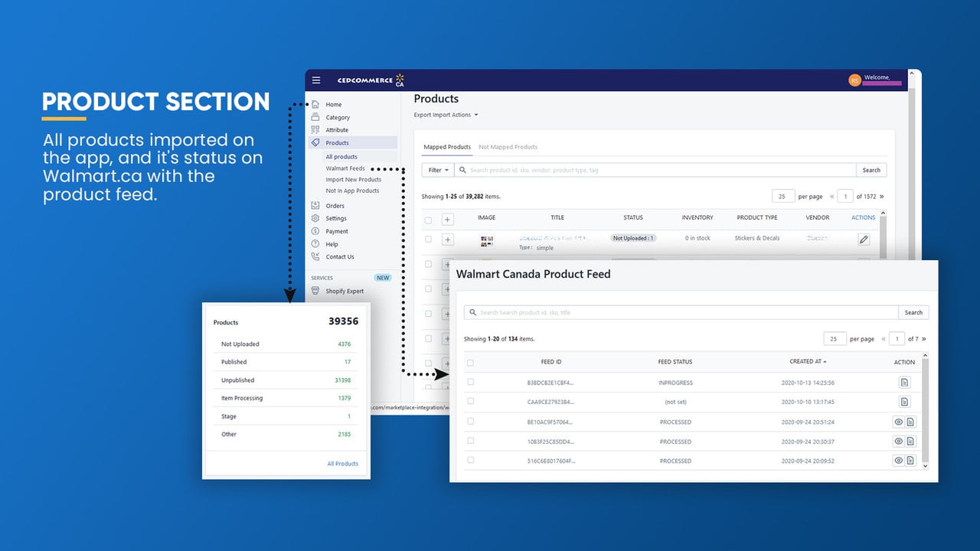Click per page field in Products panel
Screen dimensions: 980x551
[782, 197]
